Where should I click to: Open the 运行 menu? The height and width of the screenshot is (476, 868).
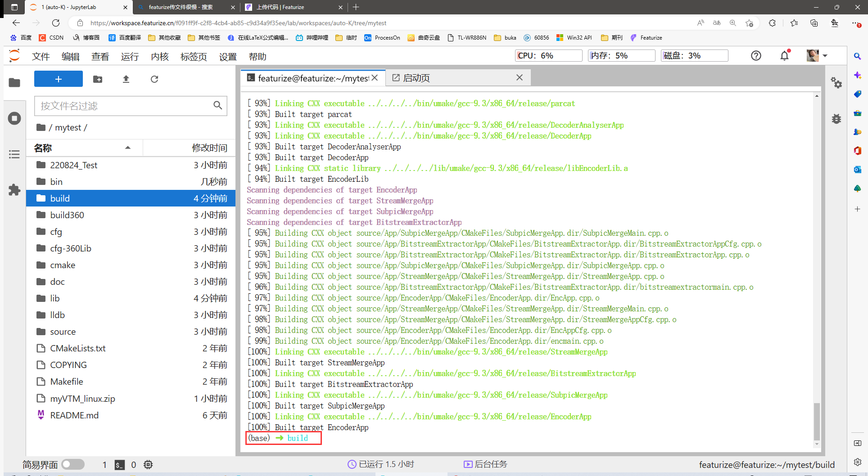[x=130, y=56]
